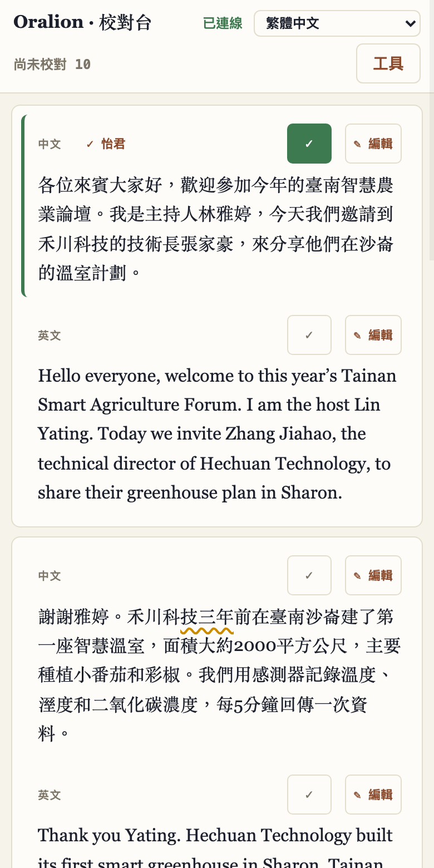Click the first English paragraph about Tainan Forum
Image resolution: width=434 pixels, height=868 pixels.
click(217, 435)
